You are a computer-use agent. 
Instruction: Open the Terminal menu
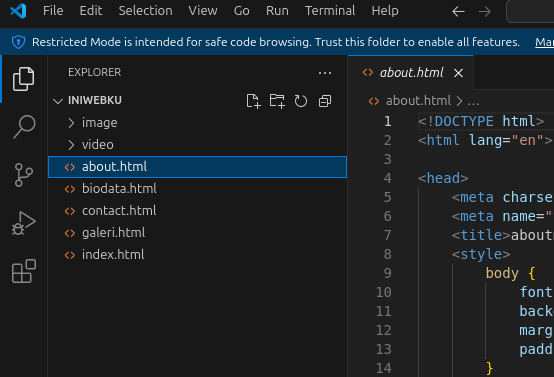[x=330, y=11]
